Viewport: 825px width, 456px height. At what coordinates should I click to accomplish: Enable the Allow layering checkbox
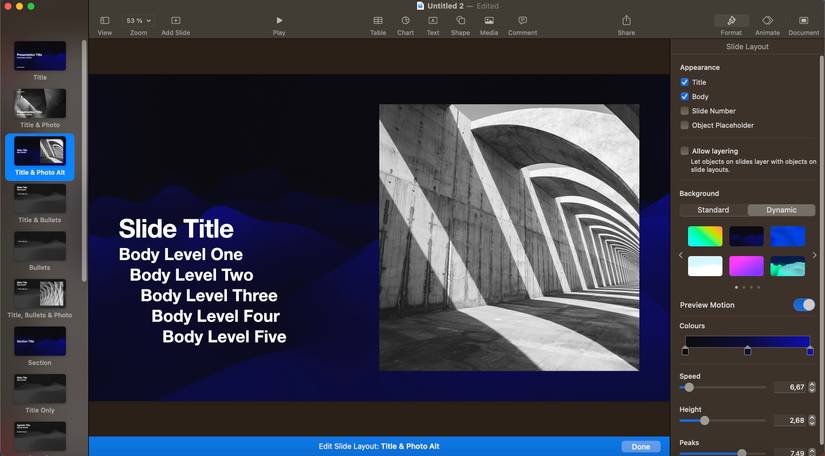pos(685,151)
